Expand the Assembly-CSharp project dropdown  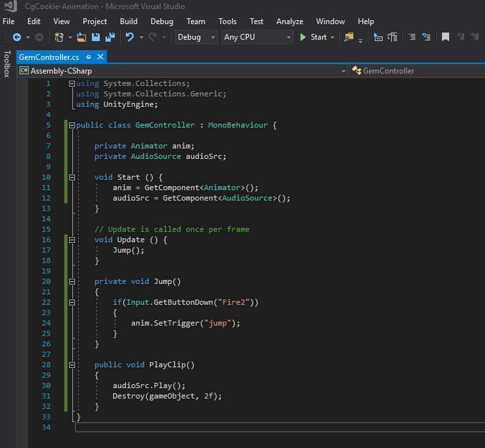[343, 71]
